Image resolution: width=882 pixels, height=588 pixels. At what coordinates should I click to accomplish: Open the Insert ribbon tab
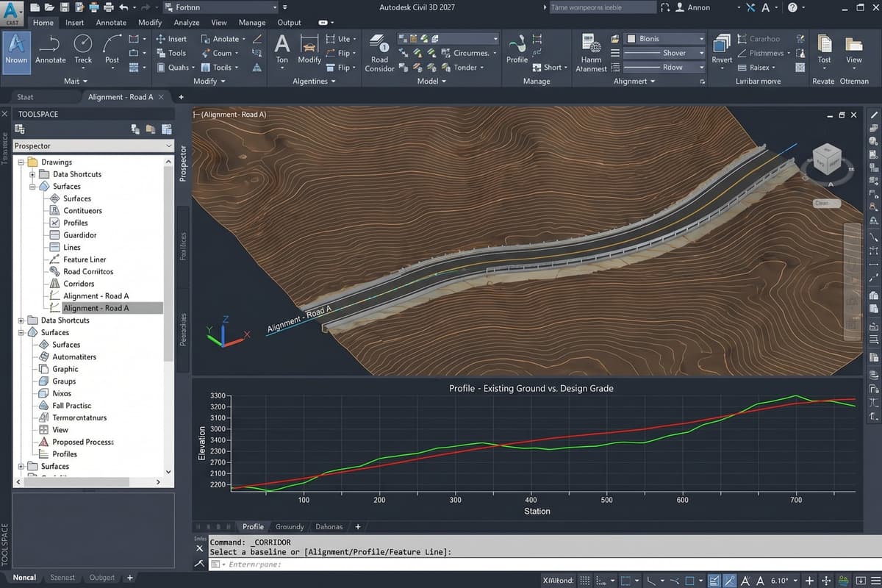(74, 23)
